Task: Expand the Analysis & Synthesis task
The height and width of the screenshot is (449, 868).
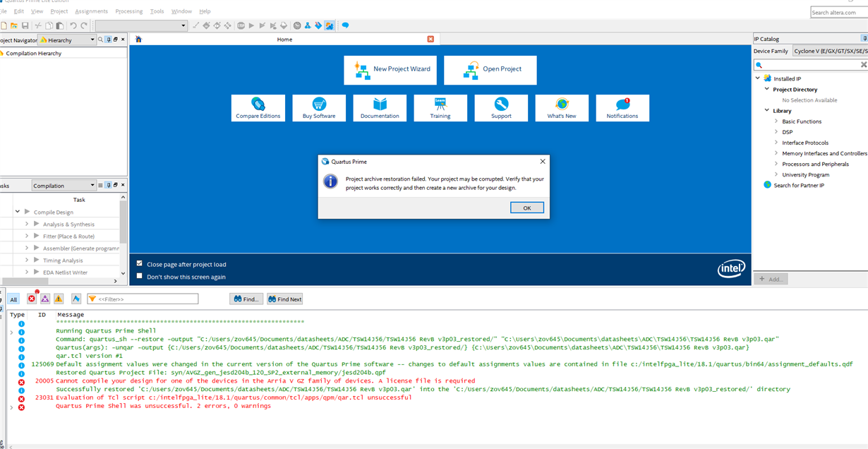Action: tap(27, 224)
